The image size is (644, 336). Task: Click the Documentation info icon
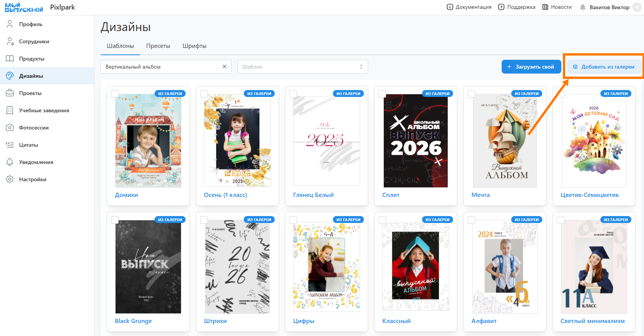click(x=450, y=7)
